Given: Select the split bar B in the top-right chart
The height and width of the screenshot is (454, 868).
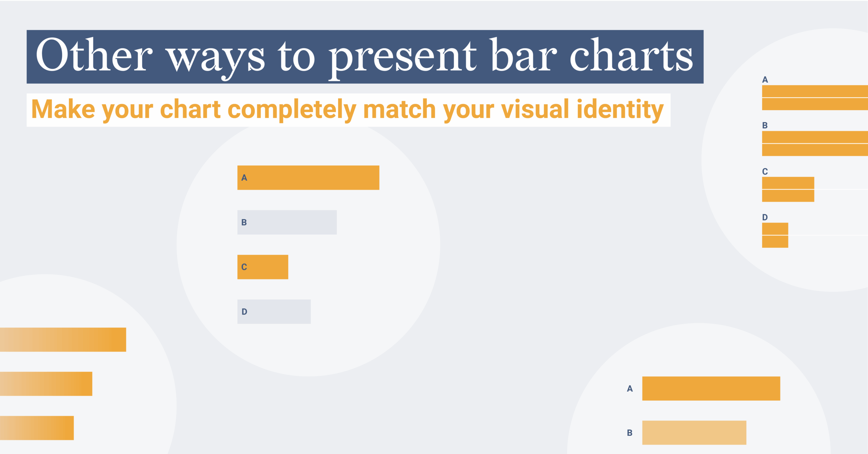Looking at the screenshot, I should 814,144.
